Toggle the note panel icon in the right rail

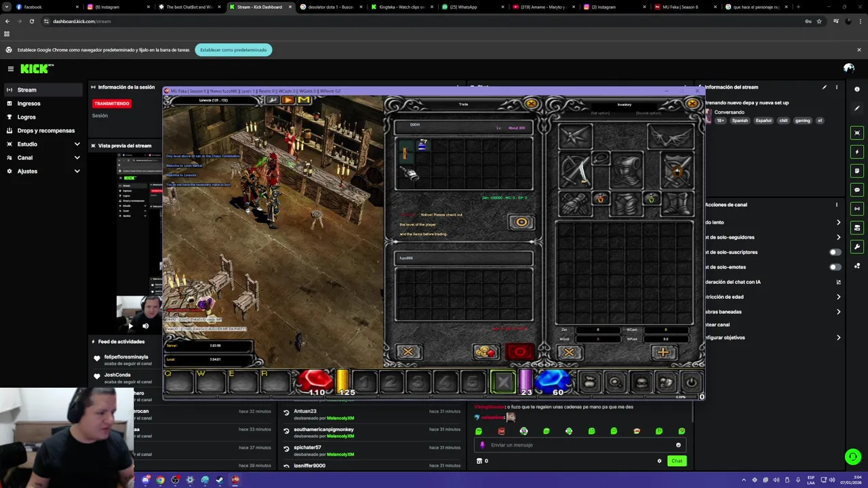pos(857,171)
